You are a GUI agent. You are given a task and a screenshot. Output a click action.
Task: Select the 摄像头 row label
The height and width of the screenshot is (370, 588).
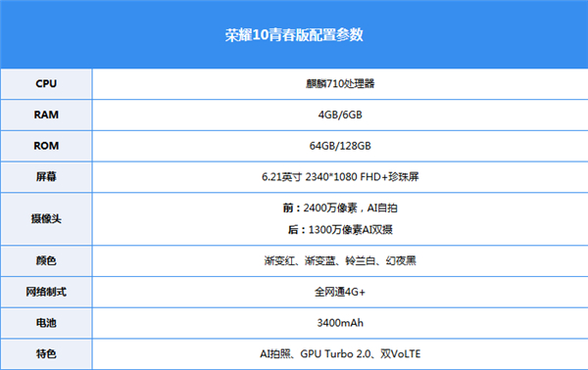click(46, 218)
